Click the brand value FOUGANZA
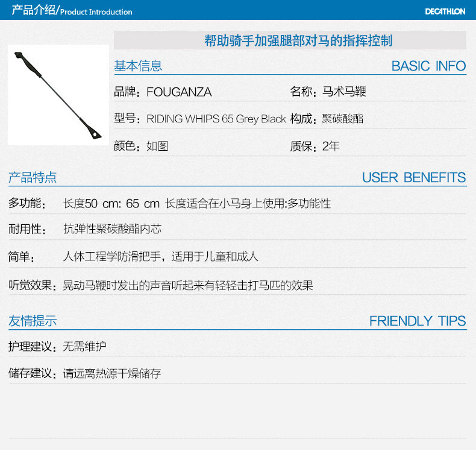 click(x=179, y=92)
